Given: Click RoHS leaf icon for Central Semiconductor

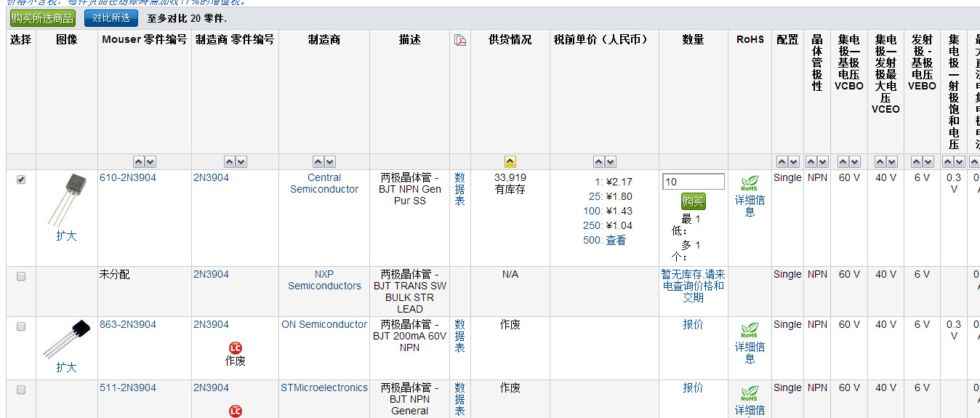Looking at the screenshot, I should (x=750, y=183).
